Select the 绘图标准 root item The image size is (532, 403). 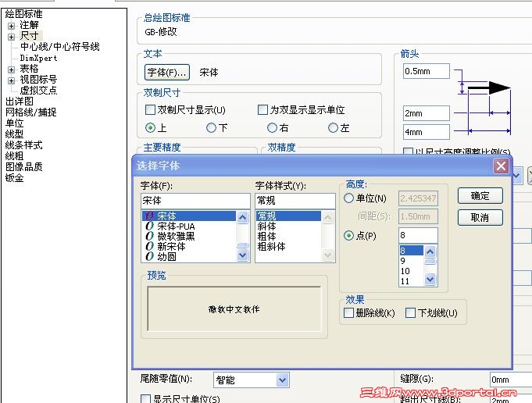point(23,14)
